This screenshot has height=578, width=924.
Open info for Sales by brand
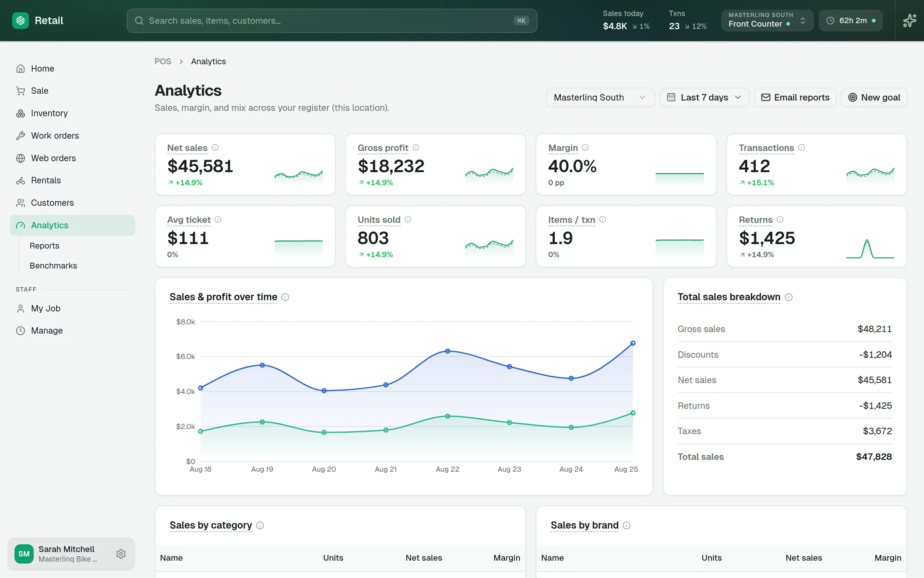(x=627, y=525)
